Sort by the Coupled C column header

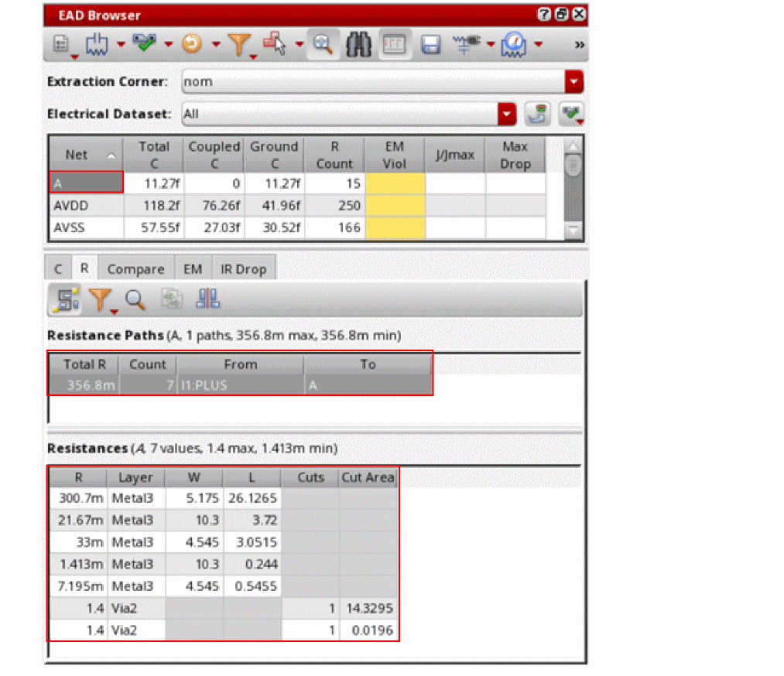coord(214,155)
